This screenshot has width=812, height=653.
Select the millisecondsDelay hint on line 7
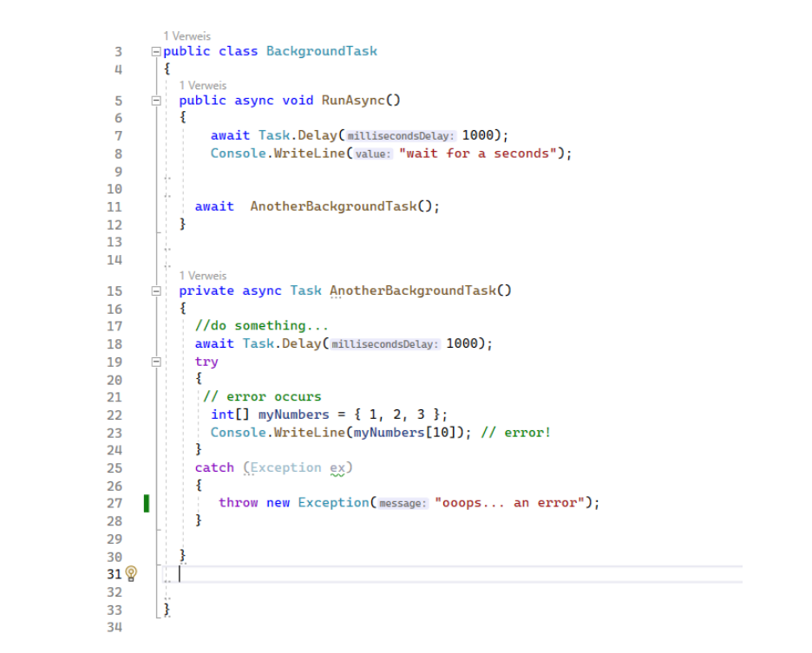(400, 136)
